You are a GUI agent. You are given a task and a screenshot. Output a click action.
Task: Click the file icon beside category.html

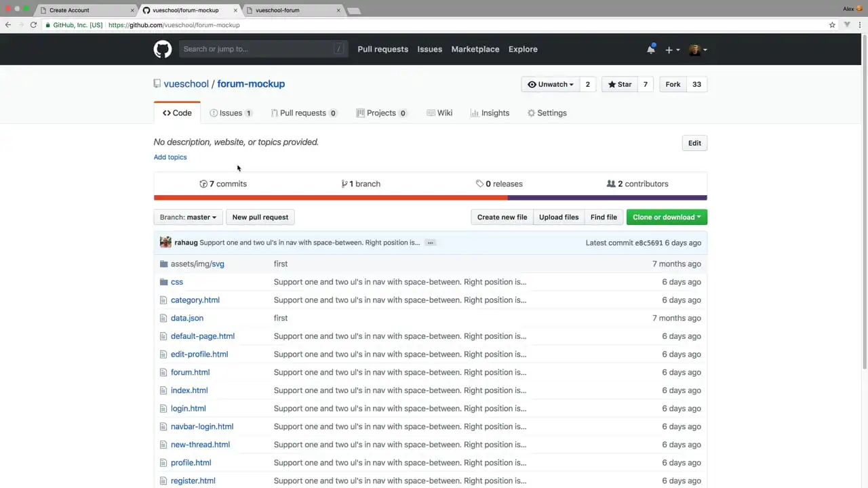tap(163, 300)
